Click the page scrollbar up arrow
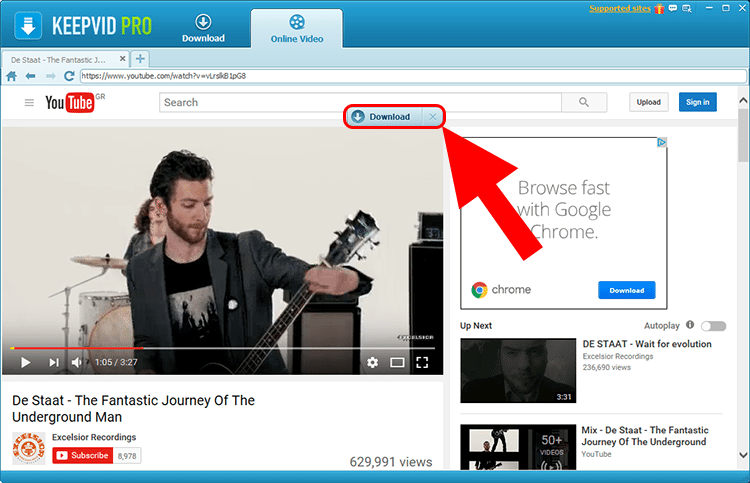Viewport: 750px width, 483px height. [743, 100]
